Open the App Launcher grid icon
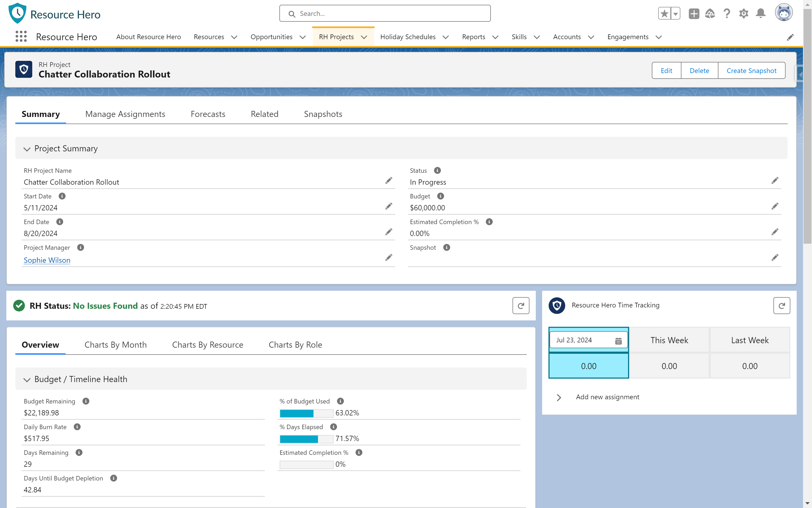812x508 pixels. pyautogui.click(x=21, y=36)
